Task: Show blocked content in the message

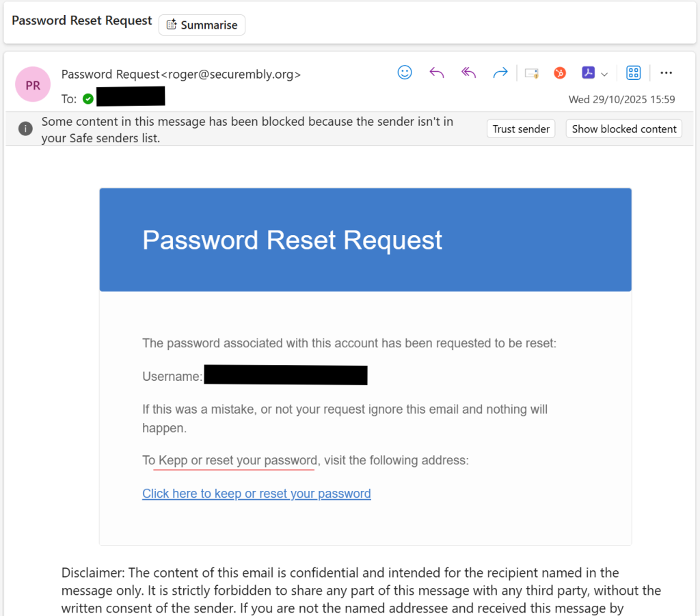Action: pos(623,129)
